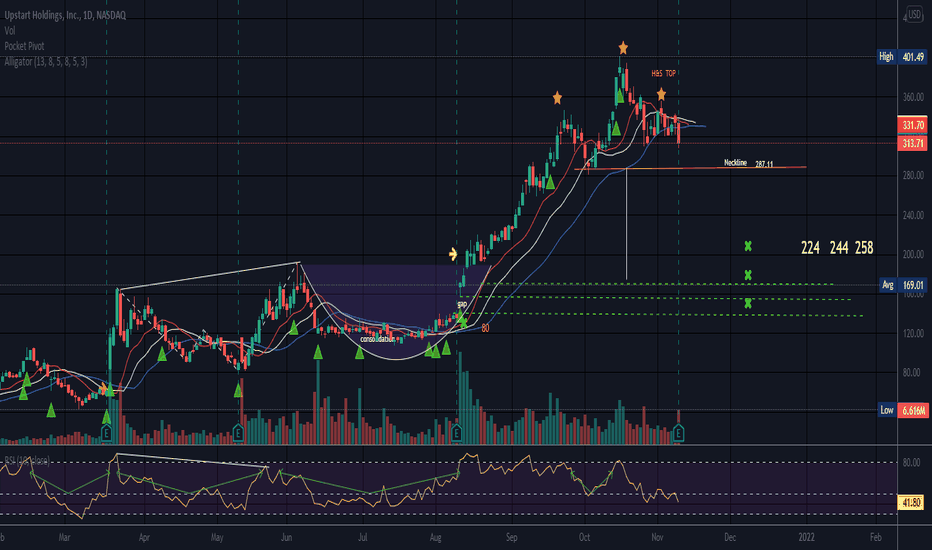Select the orange 80 annotation
The height and width of the screenshot is (550, 932).
click(485, 328)
